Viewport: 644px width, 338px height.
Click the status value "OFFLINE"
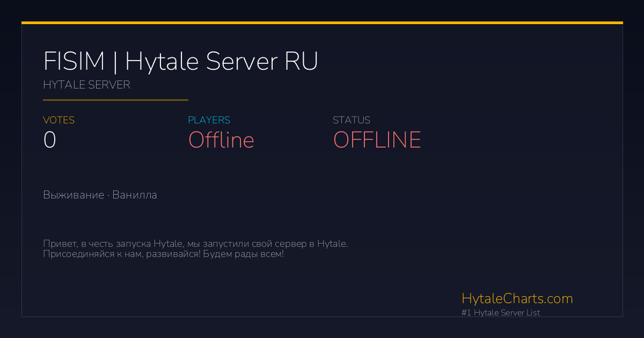pyautogui.click(x=377, y=140)
